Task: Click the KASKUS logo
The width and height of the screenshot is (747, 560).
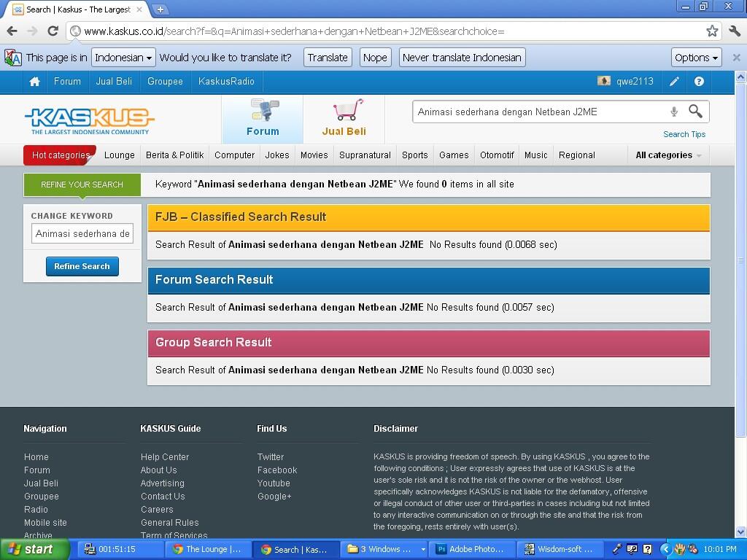Action: (x=90, y=120)
